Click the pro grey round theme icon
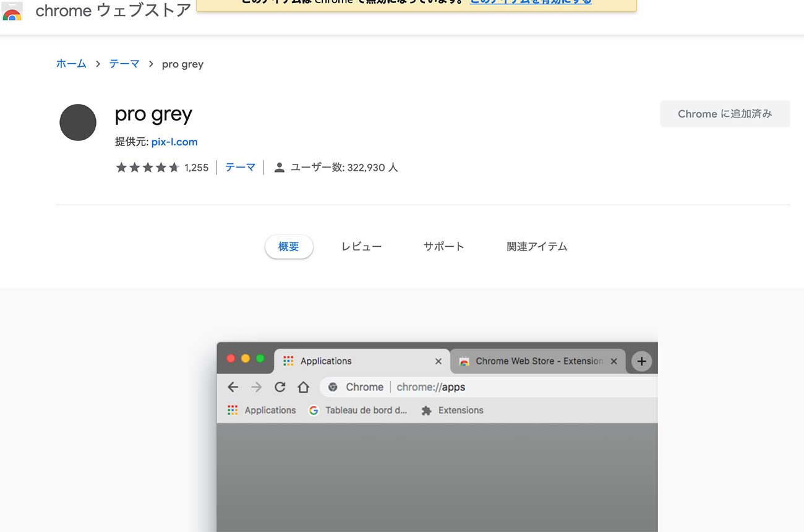Screen dimensions: 804x532 [78, 122]
